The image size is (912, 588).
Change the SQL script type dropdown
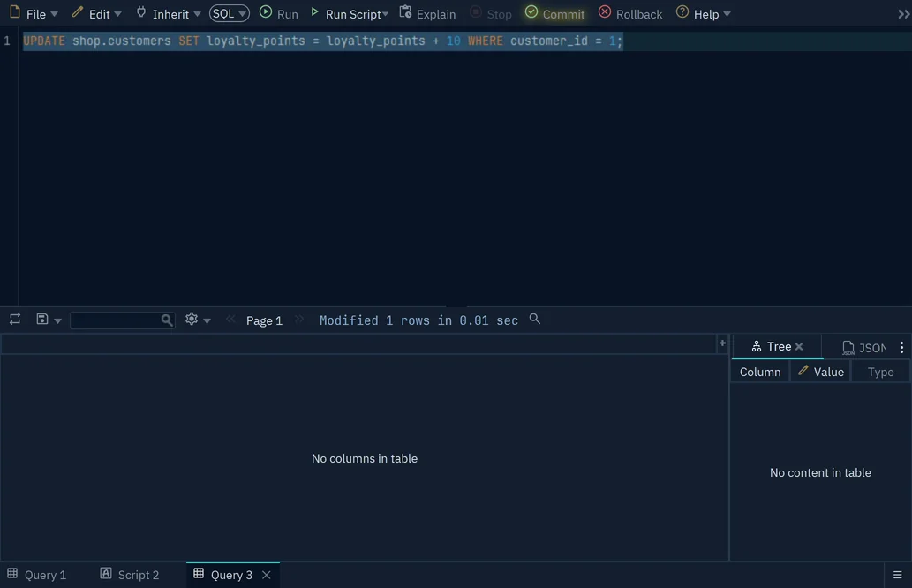coord(230,13)
